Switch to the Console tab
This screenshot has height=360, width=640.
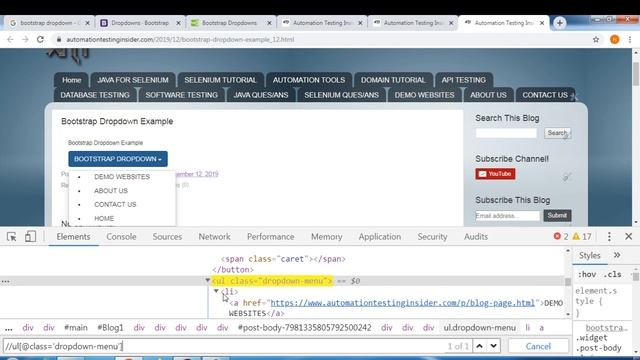point(121,237)
